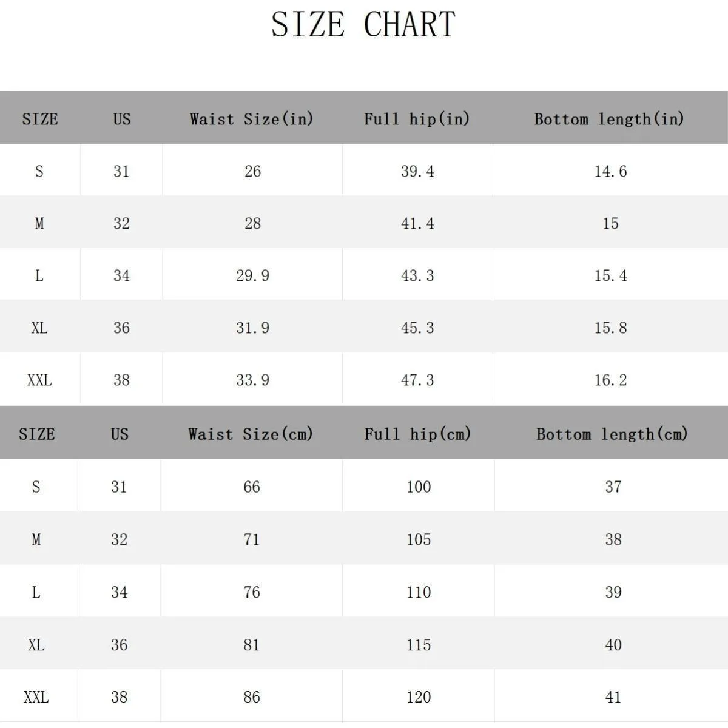Click the SIZE CHART title
This screenshot has height=728, width=728.
point(363,24)
